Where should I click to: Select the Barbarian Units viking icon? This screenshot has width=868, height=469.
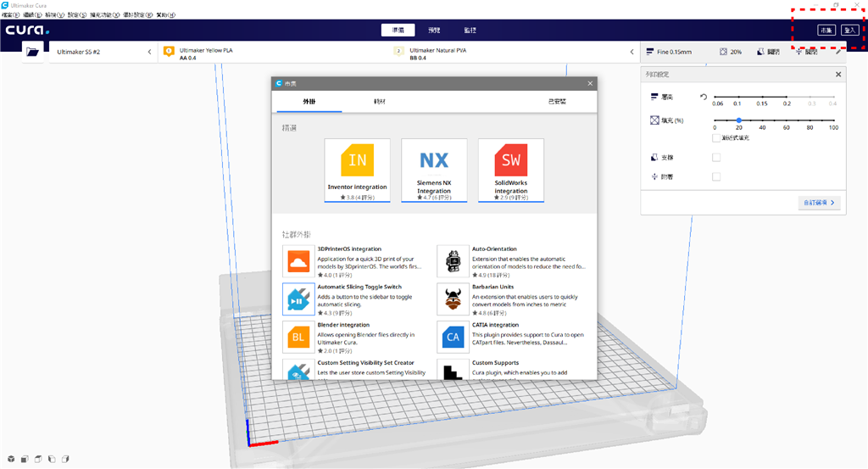pos(453,299)
